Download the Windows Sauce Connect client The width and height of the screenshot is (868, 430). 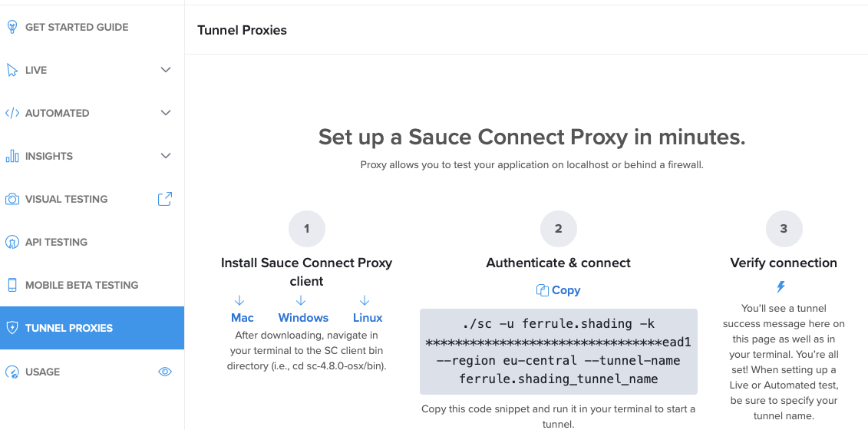coord(303,317)
